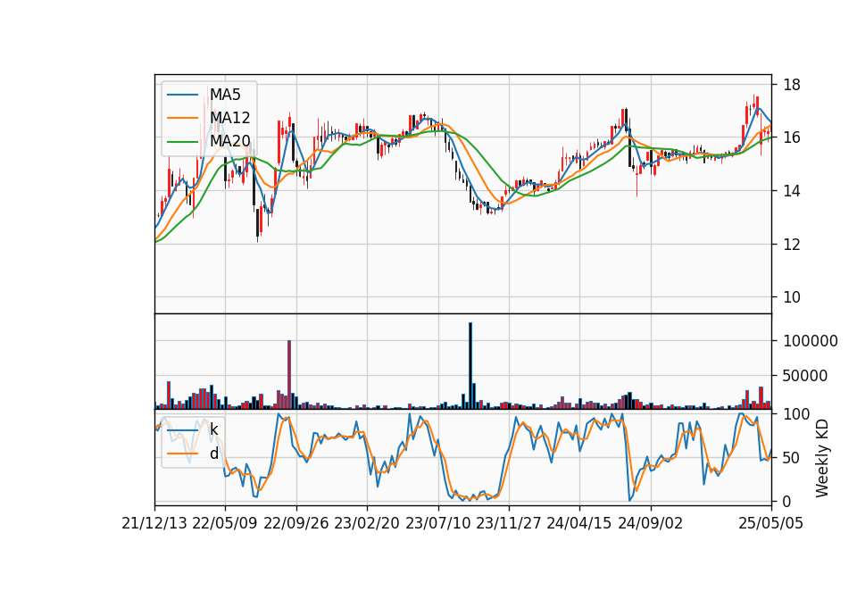Click the 24/09/02 date tick label
This screenshot has width=857, height=616.
[651, 523]
